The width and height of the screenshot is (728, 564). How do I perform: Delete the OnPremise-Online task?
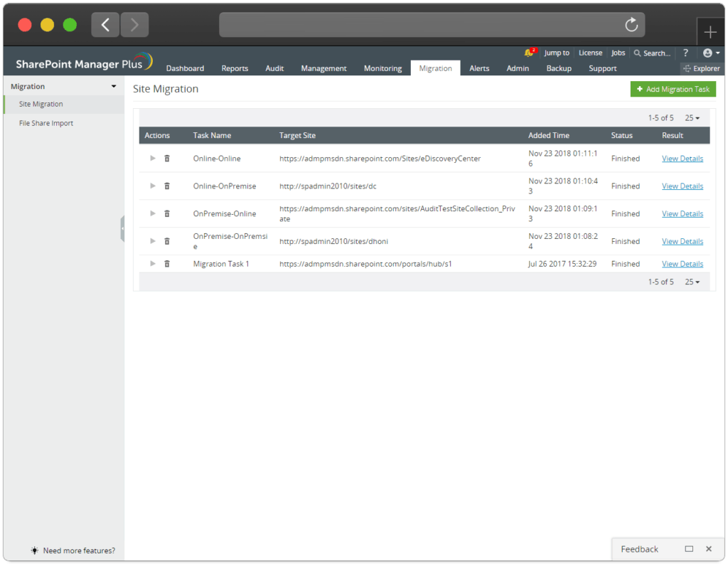click(167, 213)
